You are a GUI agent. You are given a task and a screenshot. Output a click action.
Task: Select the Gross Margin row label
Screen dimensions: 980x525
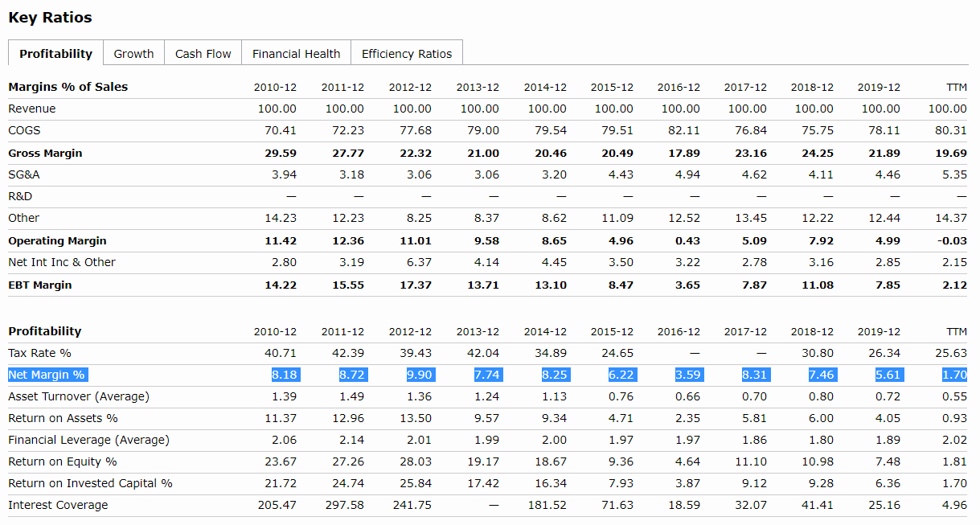[45, 153]
